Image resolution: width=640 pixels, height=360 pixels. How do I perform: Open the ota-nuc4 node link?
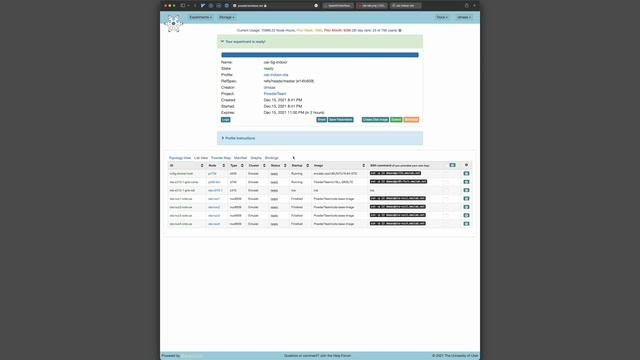click(x=214, y=224)
